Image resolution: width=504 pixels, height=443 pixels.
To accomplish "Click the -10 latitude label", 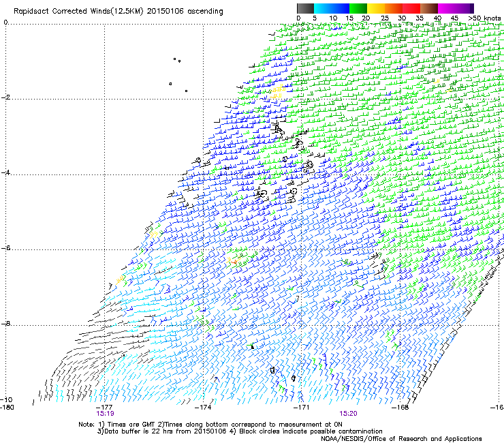I will click(6, 400).
